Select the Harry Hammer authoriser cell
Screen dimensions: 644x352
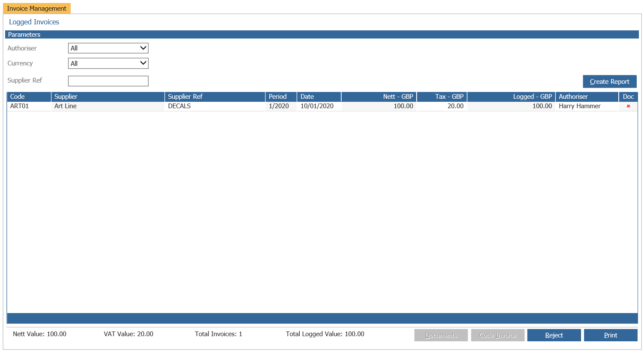[587, 106]
